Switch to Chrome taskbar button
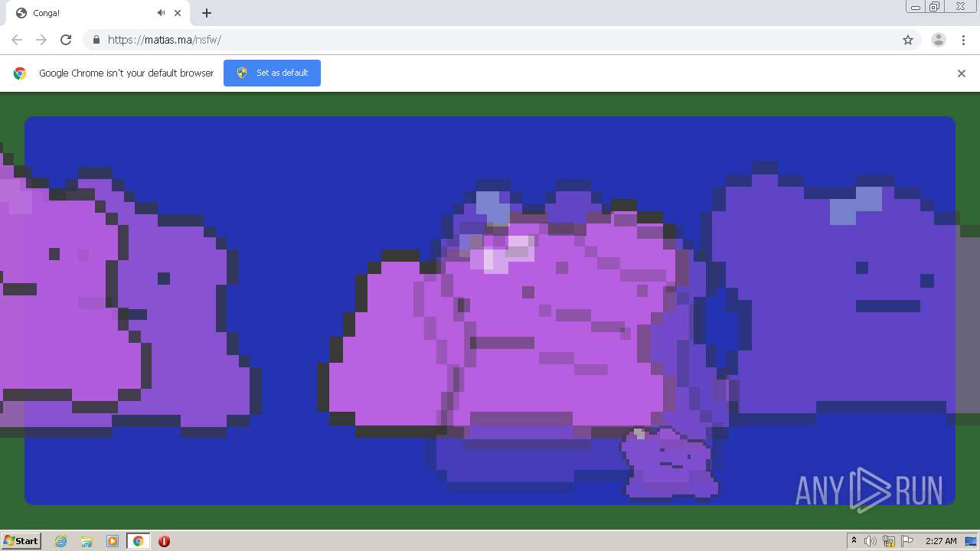The image size is (980, 551). click(138, 541)
